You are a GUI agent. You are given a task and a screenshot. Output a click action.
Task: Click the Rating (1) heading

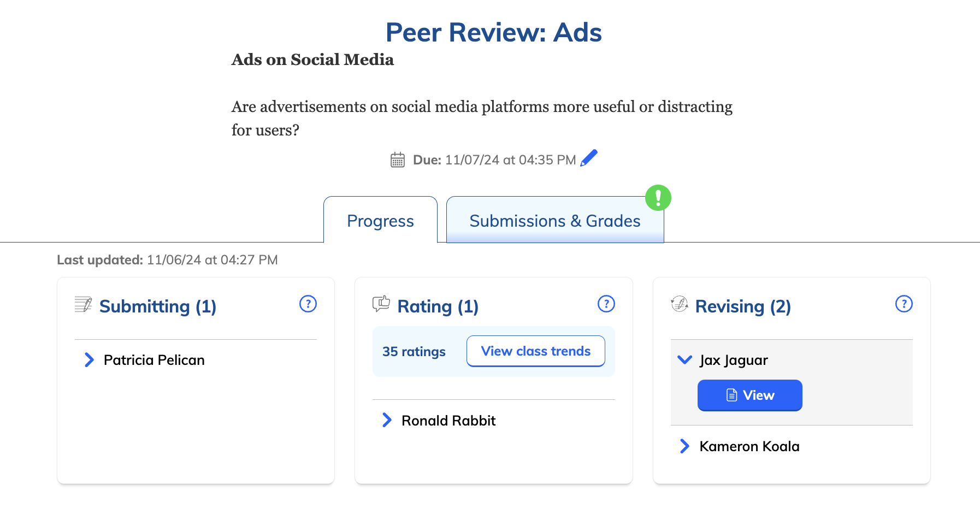pos(438,306)
